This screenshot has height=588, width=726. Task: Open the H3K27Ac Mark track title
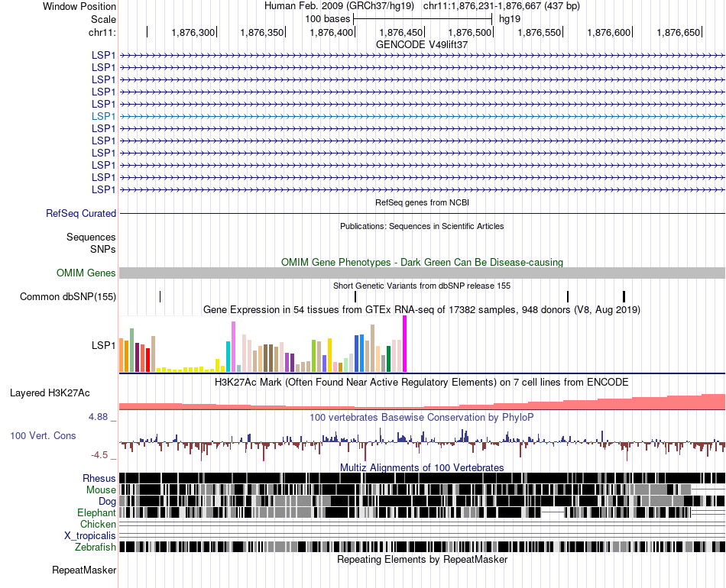point(422,382)
